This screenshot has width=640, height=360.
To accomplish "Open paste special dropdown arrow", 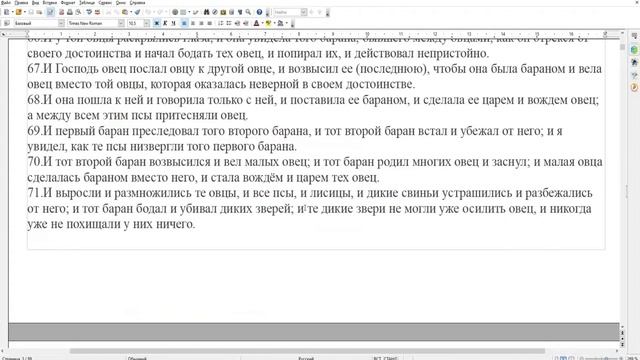I will point(131,12).
